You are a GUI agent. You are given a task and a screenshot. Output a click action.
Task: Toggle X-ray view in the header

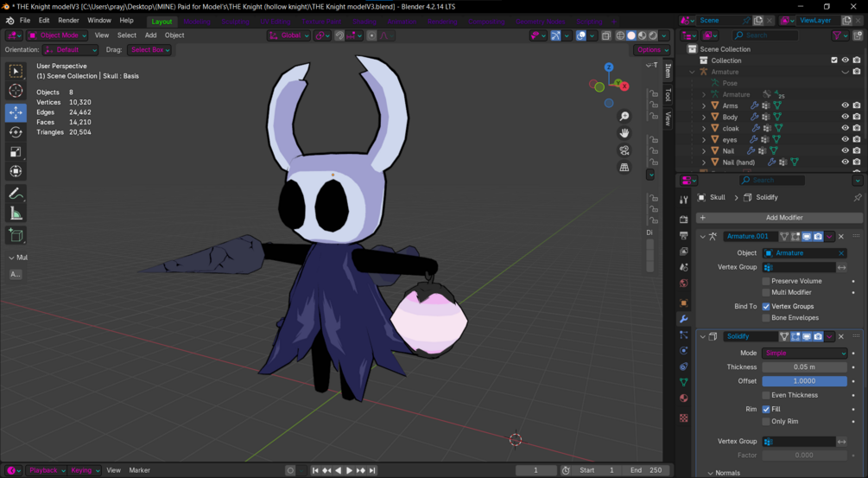606,35
